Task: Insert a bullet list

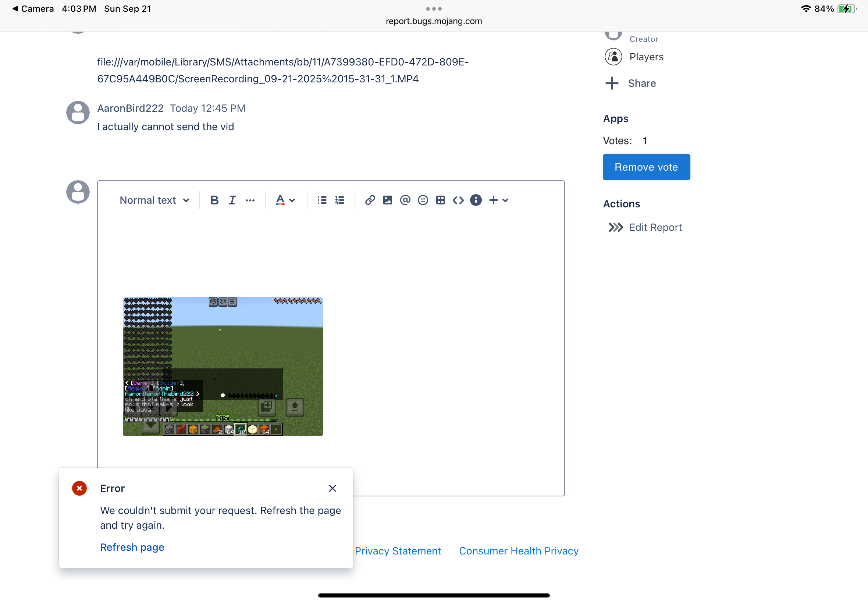Action: pyautogui.click(x=322, y=200)
